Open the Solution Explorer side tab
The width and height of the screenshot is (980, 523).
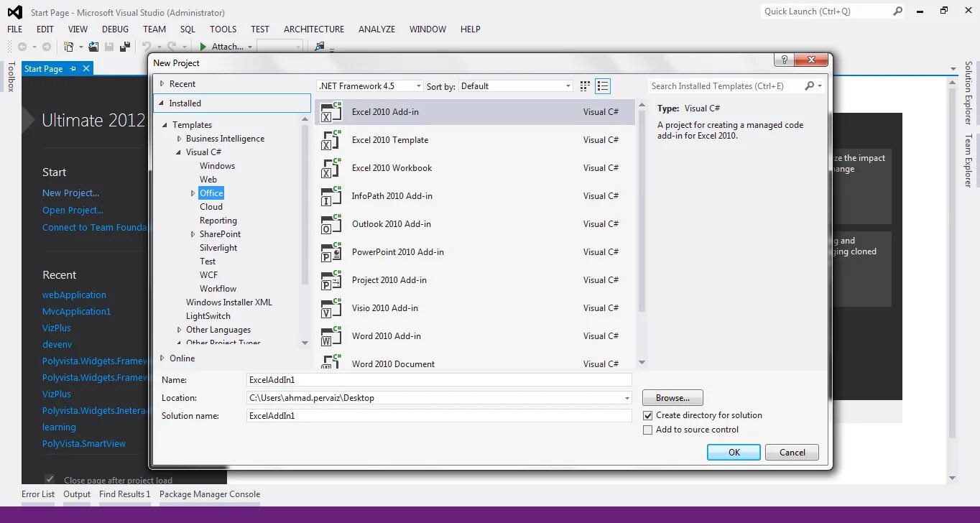coord(969,93)
